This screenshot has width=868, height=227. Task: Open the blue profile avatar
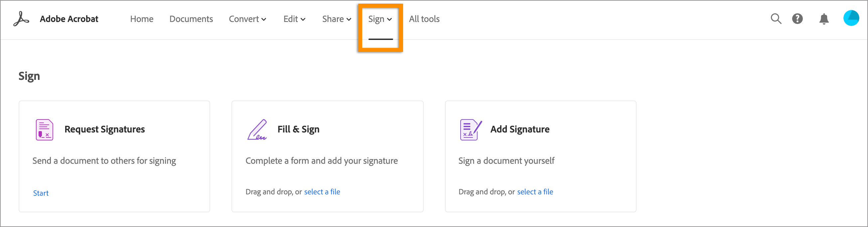pyautogui.click(x=851, y=18)
